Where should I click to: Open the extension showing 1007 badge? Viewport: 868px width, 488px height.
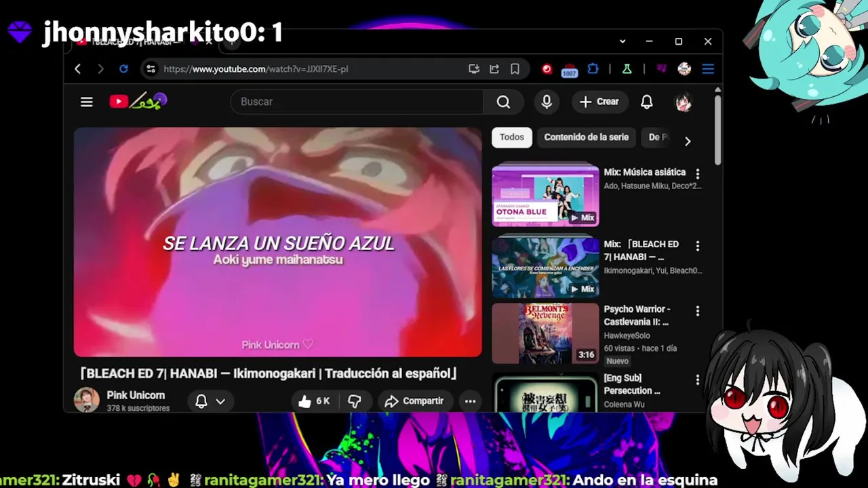tap(570, 70)
